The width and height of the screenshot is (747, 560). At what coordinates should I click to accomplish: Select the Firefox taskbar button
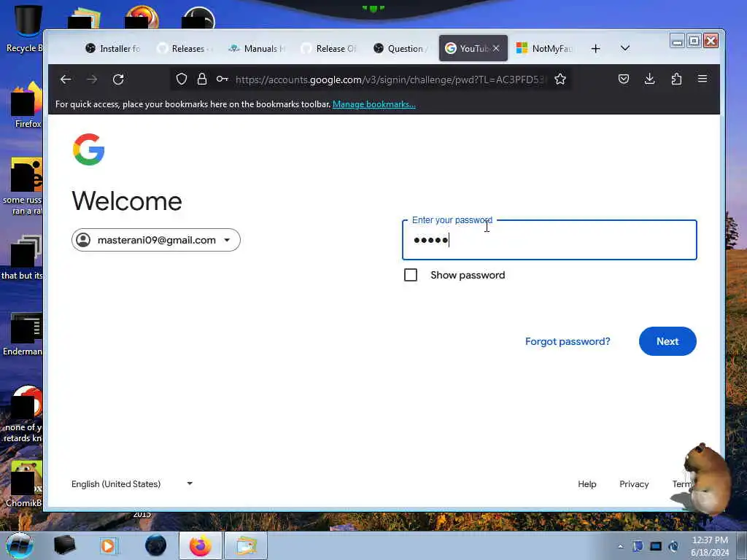tap(201, 545)
